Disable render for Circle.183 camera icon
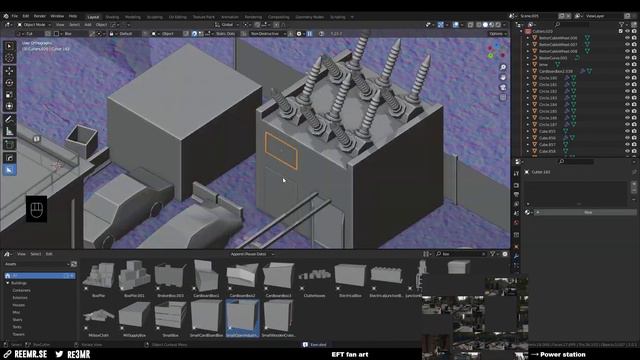The image size is (640, 360). click(x=634, y=98)
